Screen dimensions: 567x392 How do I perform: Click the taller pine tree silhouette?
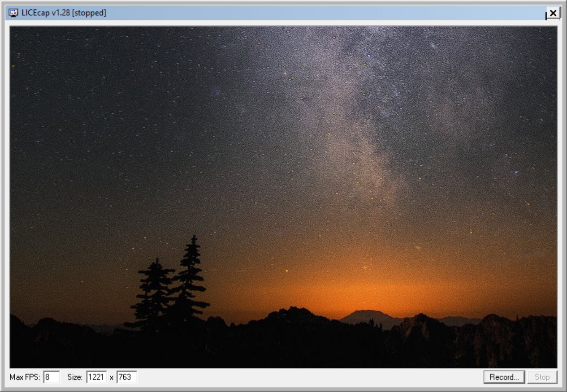pos(191,278)
